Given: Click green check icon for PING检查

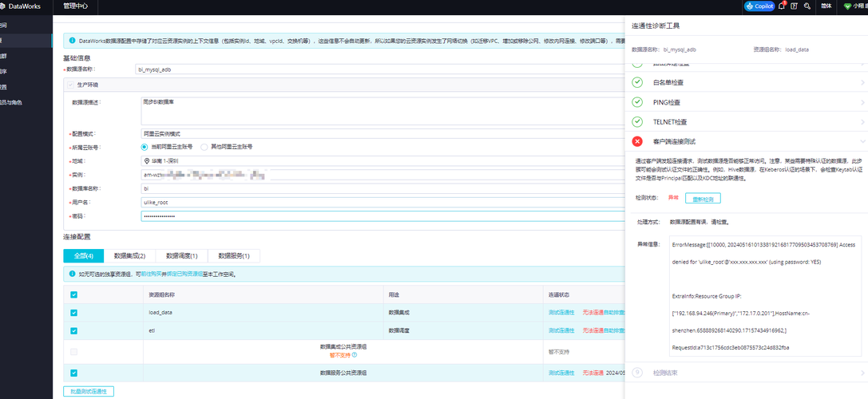Looking at the screenshot, I should click(637, 102).
